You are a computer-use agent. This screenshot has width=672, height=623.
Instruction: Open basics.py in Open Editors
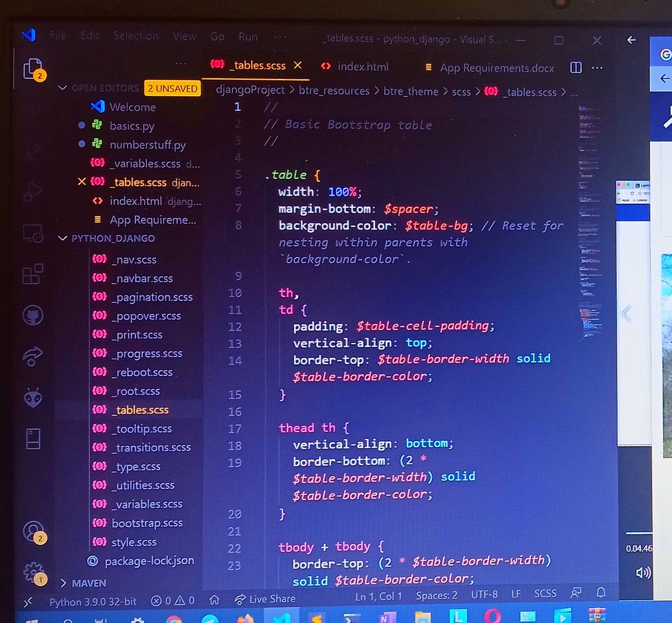[132, 126]
